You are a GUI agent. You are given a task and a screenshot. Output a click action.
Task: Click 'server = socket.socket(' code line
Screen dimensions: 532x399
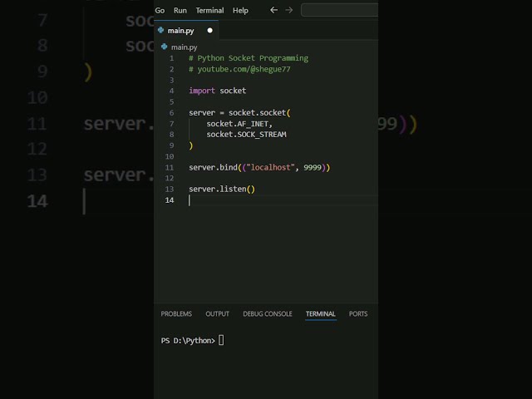pyautogui.click(x=239, y=113)
